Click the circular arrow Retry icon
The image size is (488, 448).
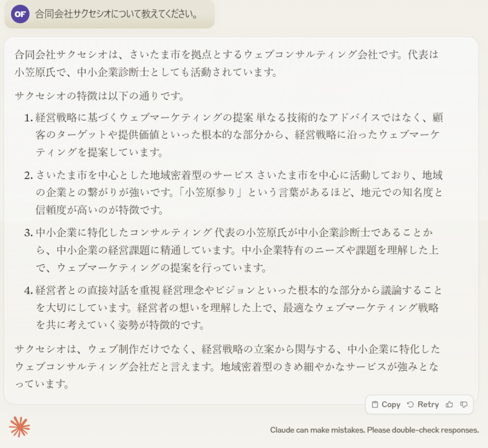(410, 404)
